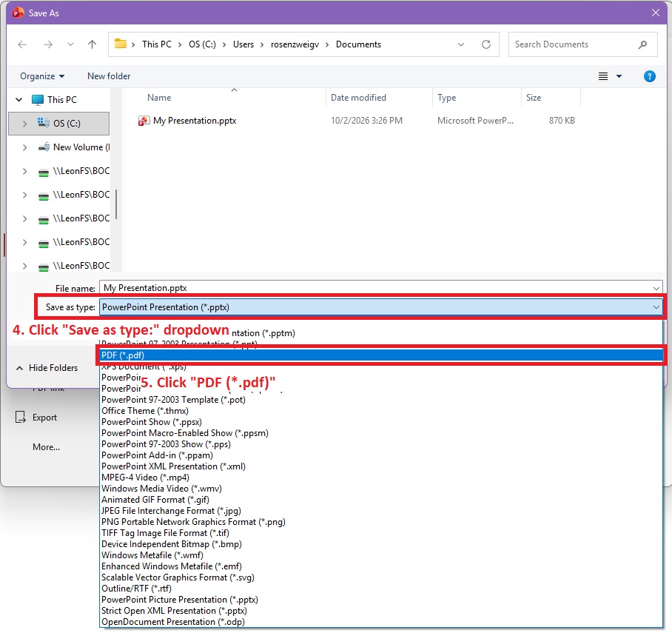The image size is (672, 633).
Task: Click the Export icon in PowerPoint backstage
Action: [21, 417]
